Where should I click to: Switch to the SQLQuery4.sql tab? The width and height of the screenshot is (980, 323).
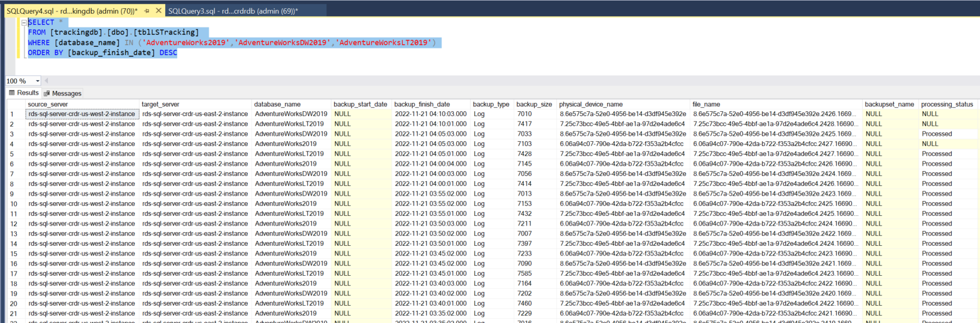[x=72, y=11]
